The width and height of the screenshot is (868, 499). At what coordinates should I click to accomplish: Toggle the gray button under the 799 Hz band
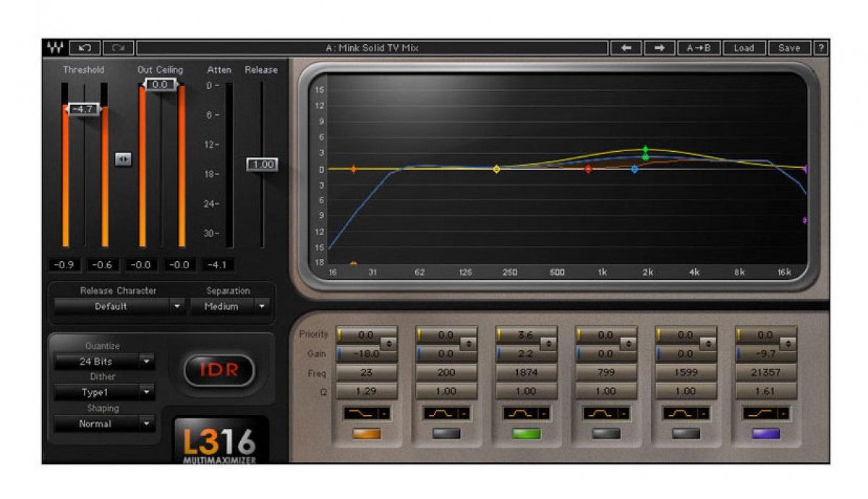tap(606, 434)
